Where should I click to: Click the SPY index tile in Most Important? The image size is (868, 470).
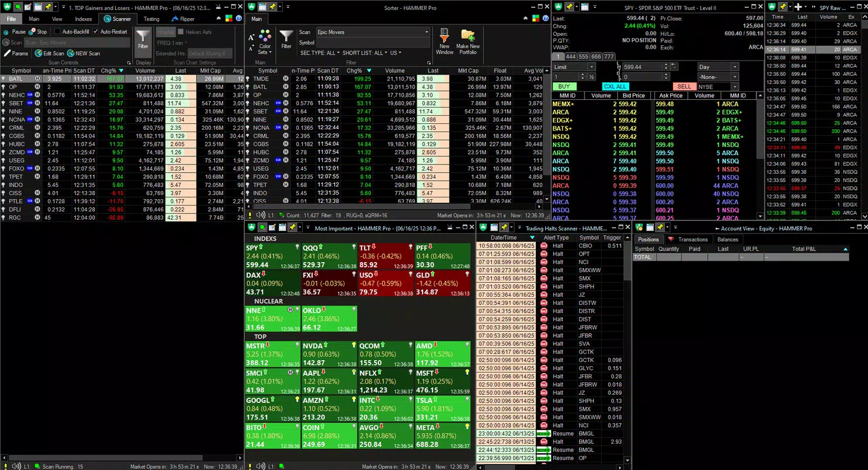[272, 257]
